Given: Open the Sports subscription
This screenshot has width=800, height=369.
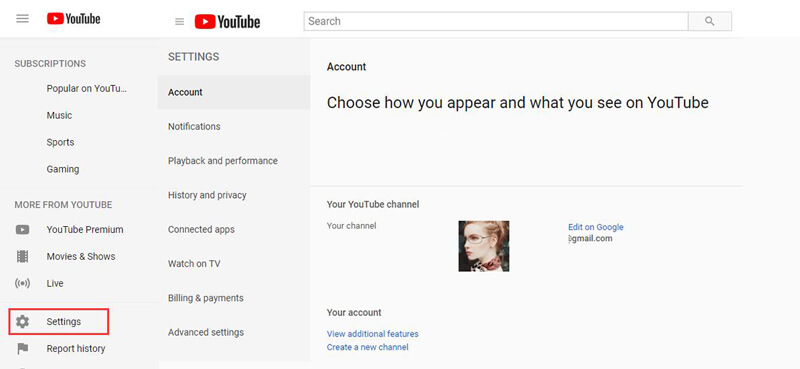Looking at the screenshot, I should point(60,142).
